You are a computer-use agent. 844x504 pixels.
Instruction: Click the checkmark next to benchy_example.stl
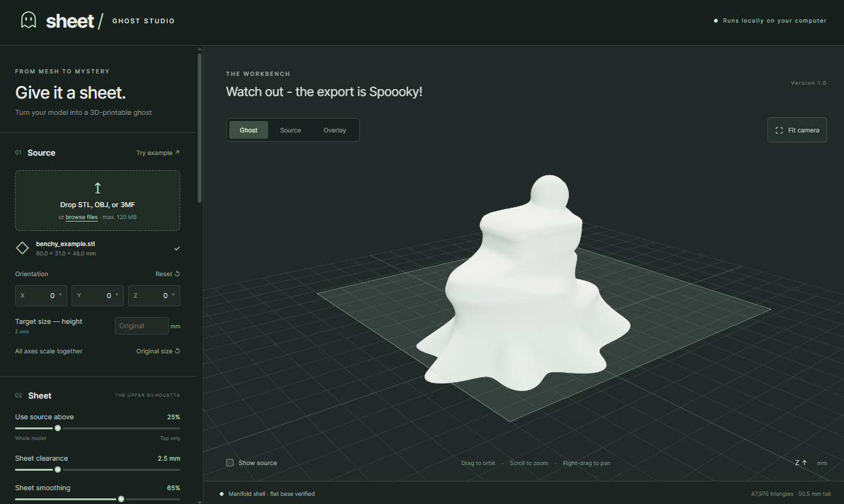point(177,249)
